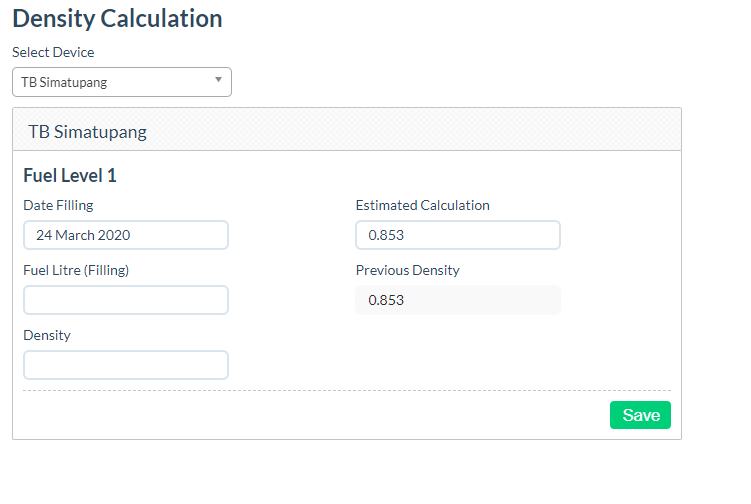Click the Previous Density label
Screen dimensions: 751x504
(x=407, y=270)
